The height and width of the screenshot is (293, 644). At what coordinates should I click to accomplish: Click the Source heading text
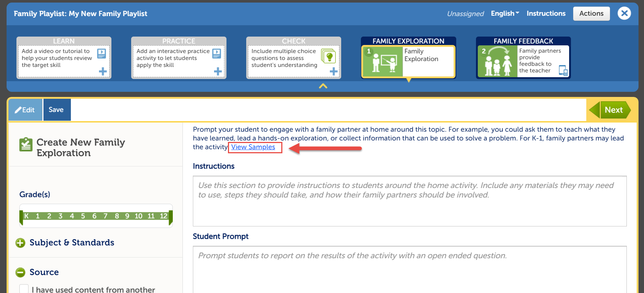(x=44, y=272)
